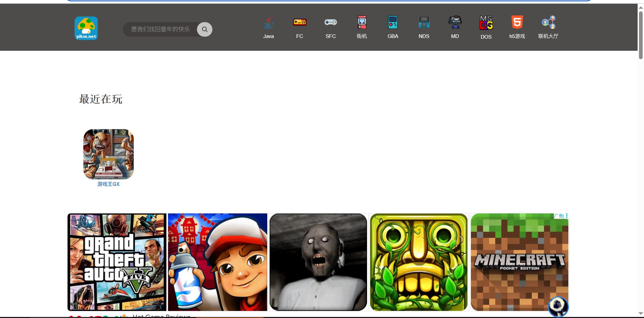The width and height of the screenshot is (644, 318).
Task: Open the FC console category icon
Action: coord(299,22)
